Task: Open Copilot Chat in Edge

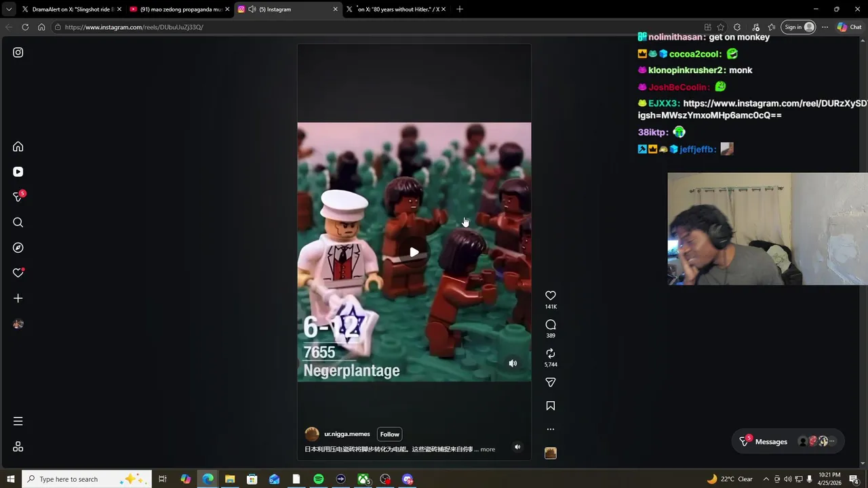Action: pos(849,27)
